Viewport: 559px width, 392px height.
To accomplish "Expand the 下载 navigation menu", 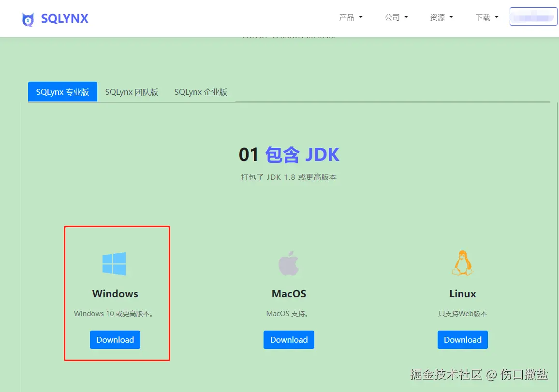I will click(x=487, y=17).
